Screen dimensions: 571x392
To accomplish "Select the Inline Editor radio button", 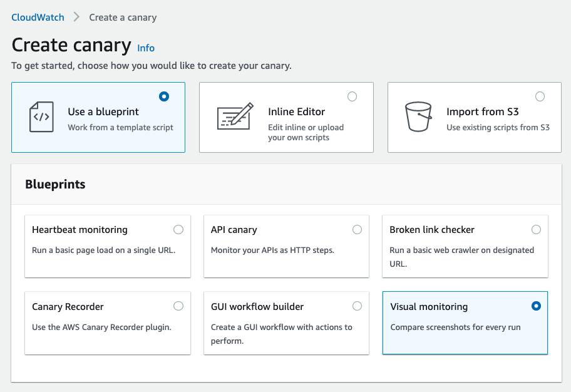I will click(352, 96).
